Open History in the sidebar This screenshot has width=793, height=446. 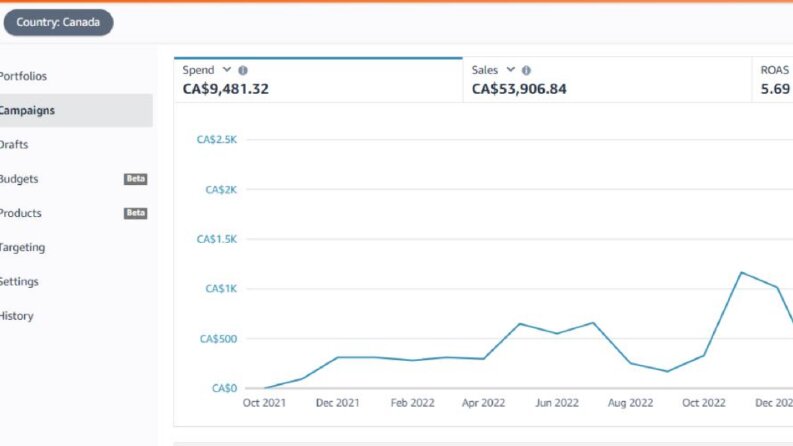tap(17, 316)
